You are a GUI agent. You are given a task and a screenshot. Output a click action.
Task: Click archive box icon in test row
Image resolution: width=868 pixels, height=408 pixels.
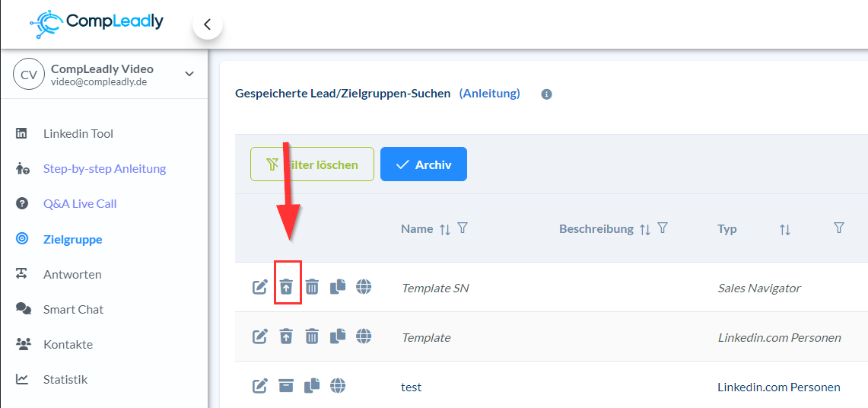pos(286,386)
